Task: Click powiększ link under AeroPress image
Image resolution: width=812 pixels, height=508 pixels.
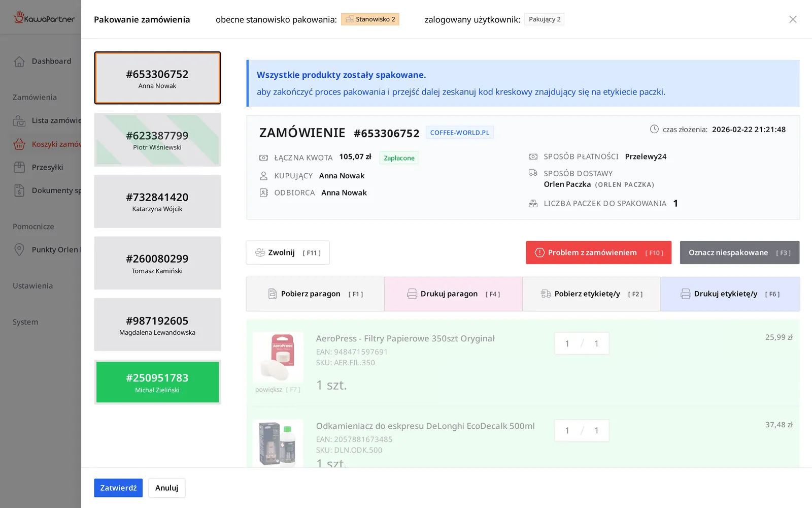Action: pos(278,390)
